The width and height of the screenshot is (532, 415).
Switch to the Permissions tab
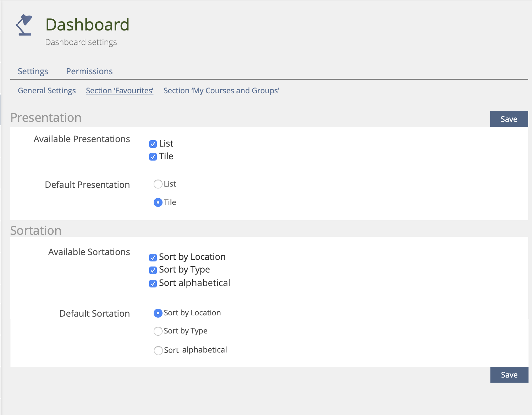coord(89,71)
